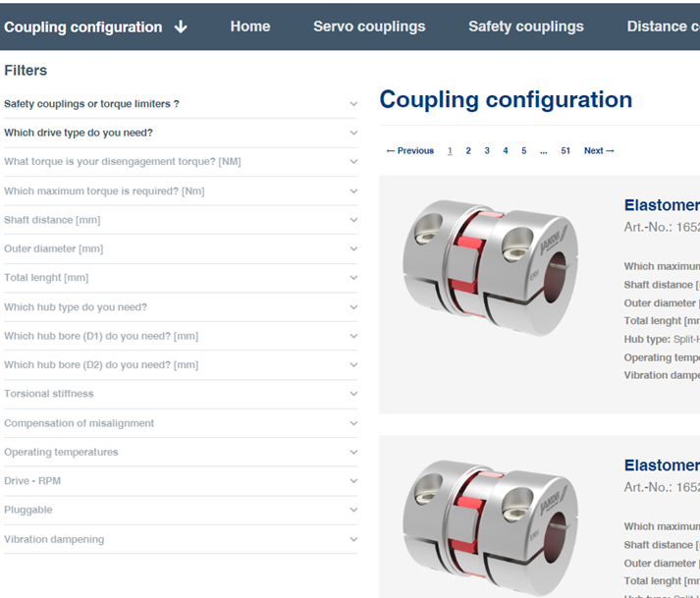
Task: Go to Safety couplings in navigation
Action: click(526, 27)
